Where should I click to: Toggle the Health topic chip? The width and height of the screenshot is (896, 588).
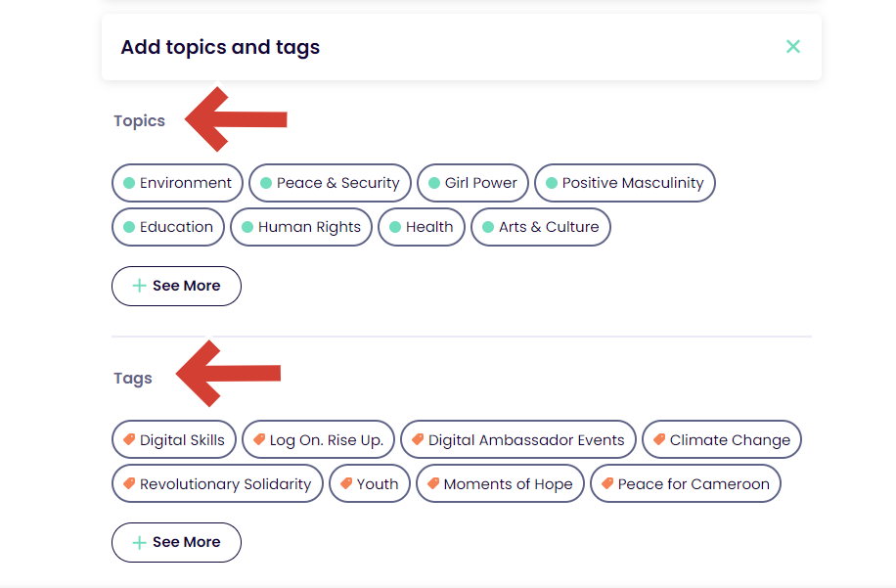tap(422, 227)
